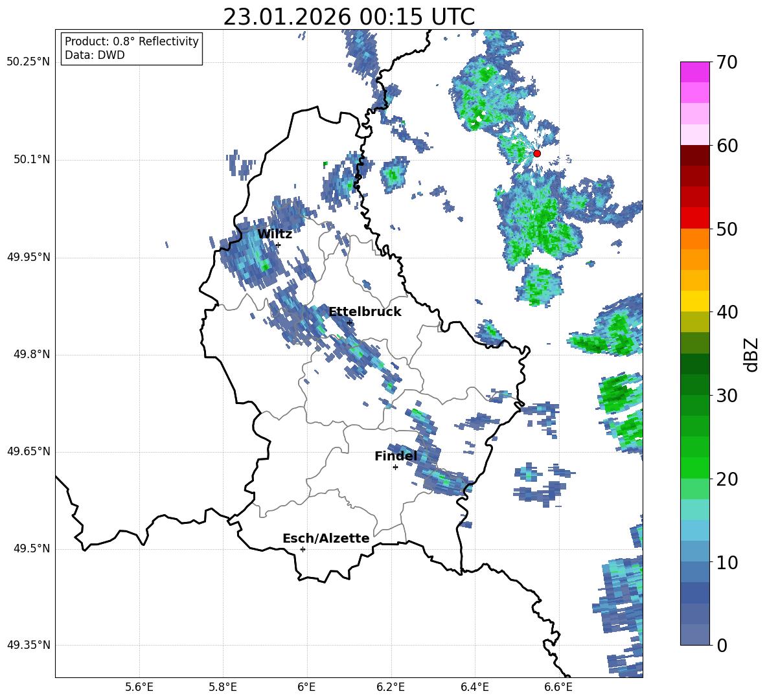Click the 49.5°N latitude label
Image resolution: width=767 pixels, height=700 pixels.
pyautogui.click(x=32, y=548)
